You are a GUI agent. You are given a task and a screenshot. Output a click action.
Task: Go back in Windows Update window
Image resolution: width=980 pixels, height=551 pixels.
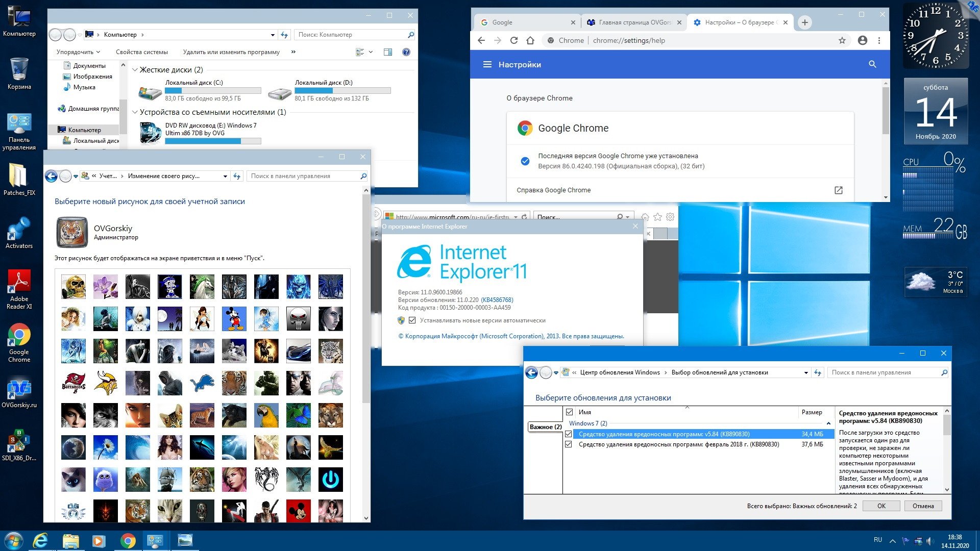point(532,373)
